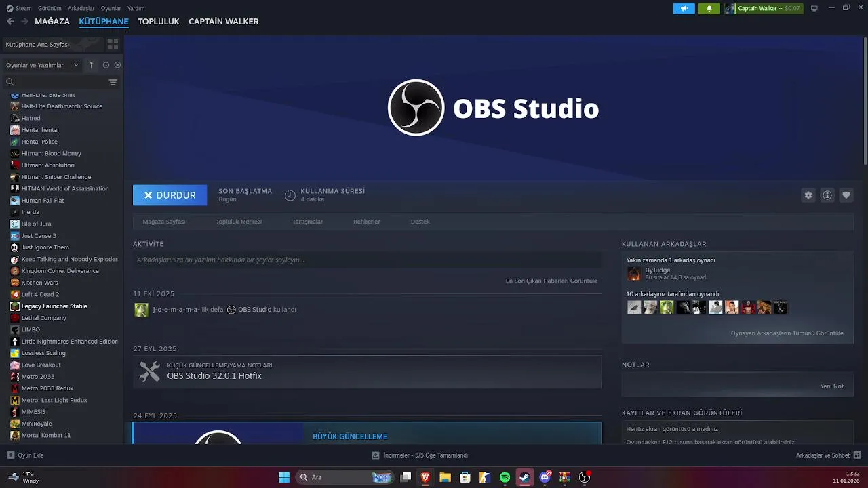Switch to Big Picture mode monitor icon
Viewport: 868px width, 488px height.
pos(814,8)
